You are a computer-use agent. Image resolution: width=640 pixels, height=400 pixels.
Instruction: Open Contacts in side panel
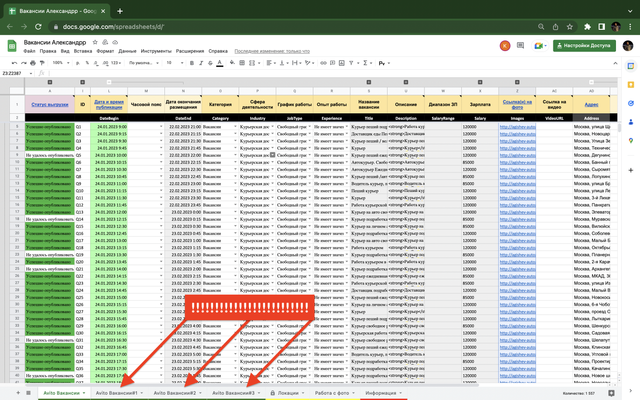point(631,122)
